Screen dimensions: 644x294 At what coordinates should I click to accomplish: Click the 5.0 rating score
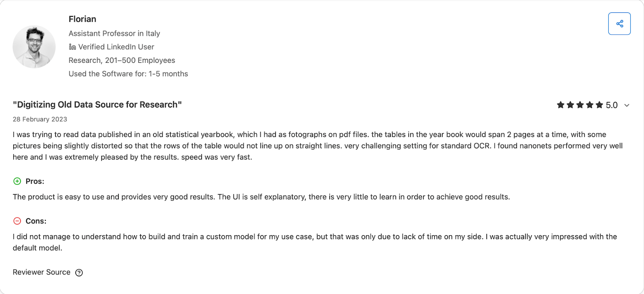[611, 105]
